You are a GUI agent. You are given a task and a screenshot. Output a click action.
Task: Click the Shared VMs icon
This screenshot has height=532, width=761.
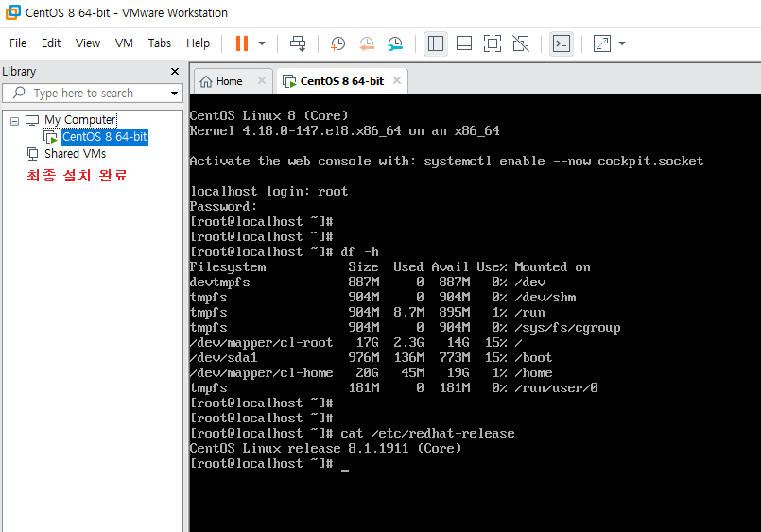click(32, 154)
